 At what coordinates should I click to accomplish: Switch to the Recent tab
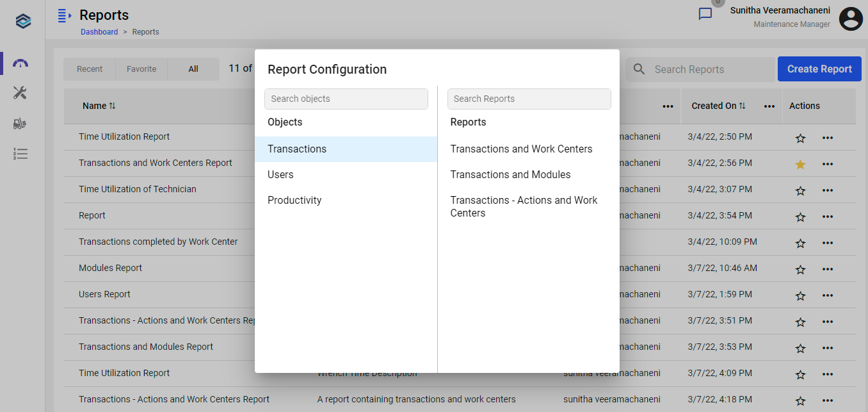[90, 69]
